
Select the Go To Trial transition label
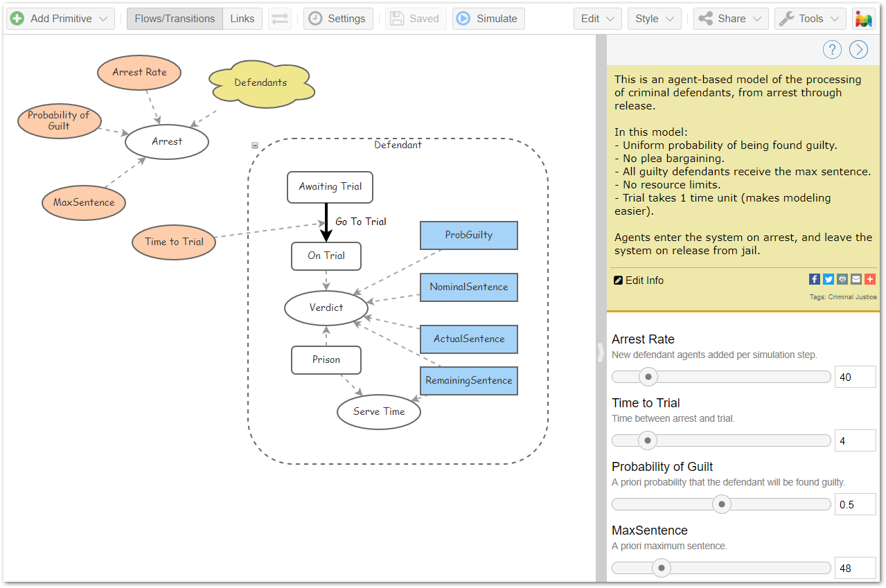(361, 222)
